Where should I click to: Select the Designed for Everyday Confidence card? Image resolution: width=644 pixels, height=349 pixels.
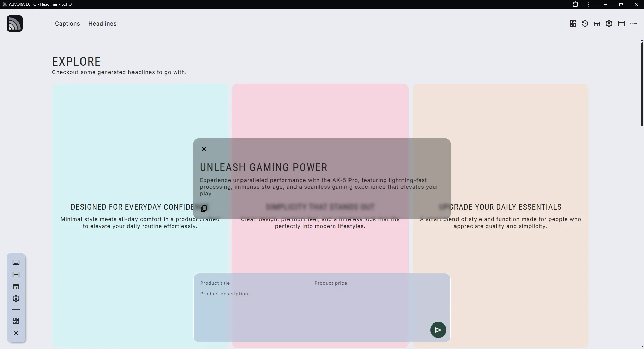click(x=140, y=216)
